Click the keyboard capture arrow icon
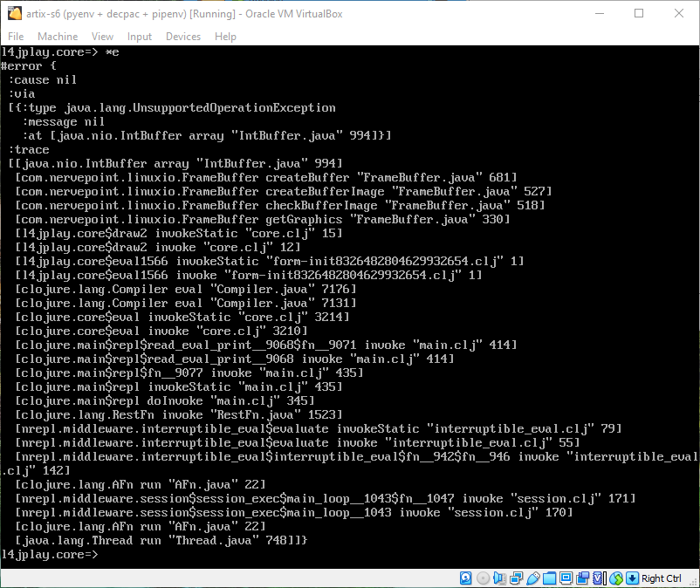The width and height of the screenshot is (700, 588). (632, 578)
